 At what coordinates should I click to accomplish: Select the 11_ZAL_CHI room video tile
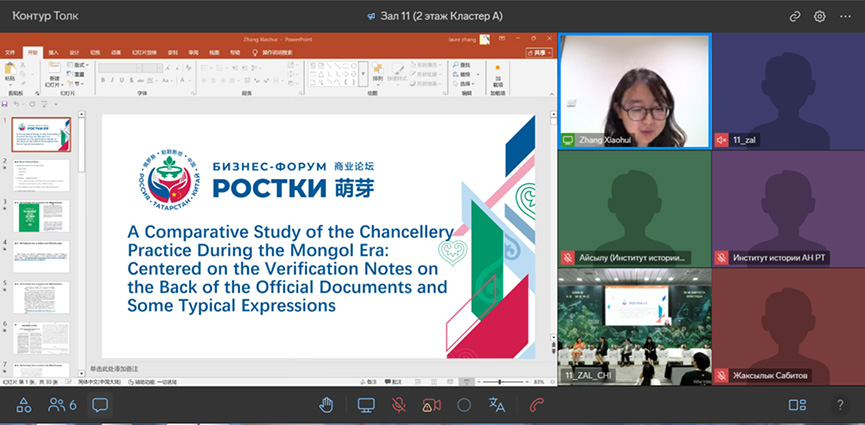coord(634,327)
